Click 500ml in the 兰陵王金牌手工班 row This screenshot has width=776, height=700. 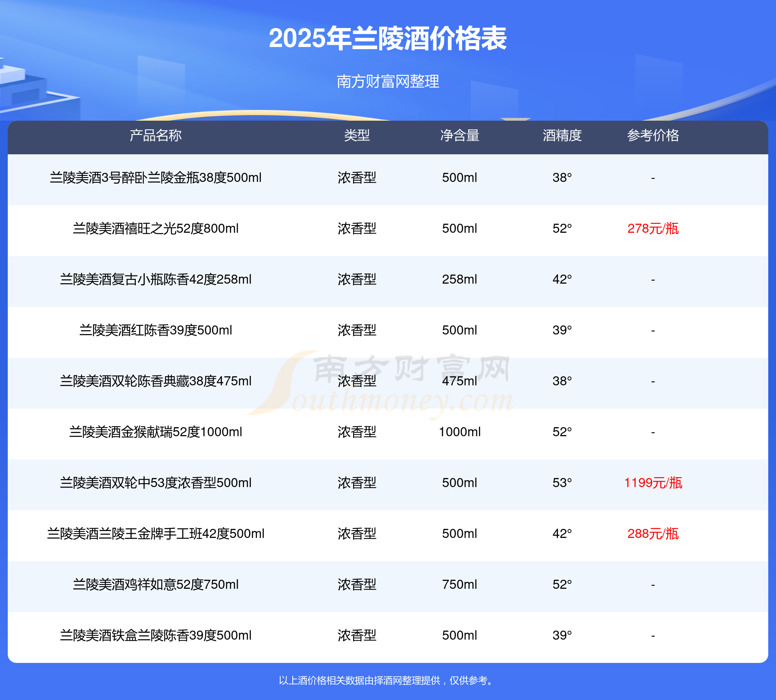(x=460, y=534)
